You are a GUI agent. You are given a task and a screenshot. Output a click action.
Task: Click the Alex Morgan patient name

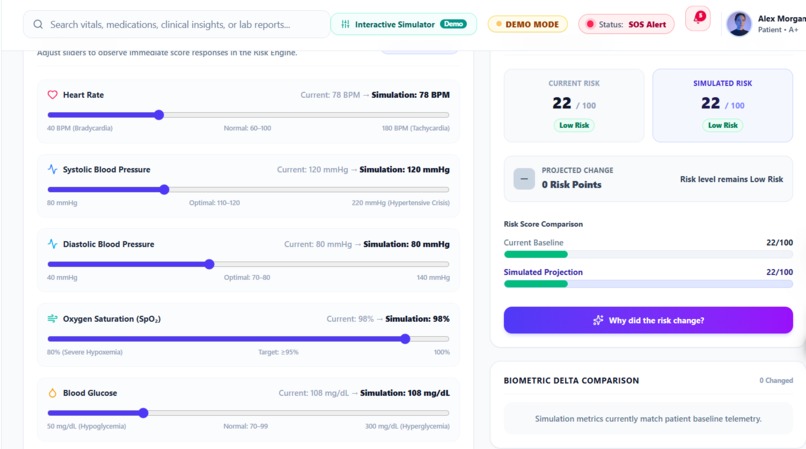click(x=782, y=19)
